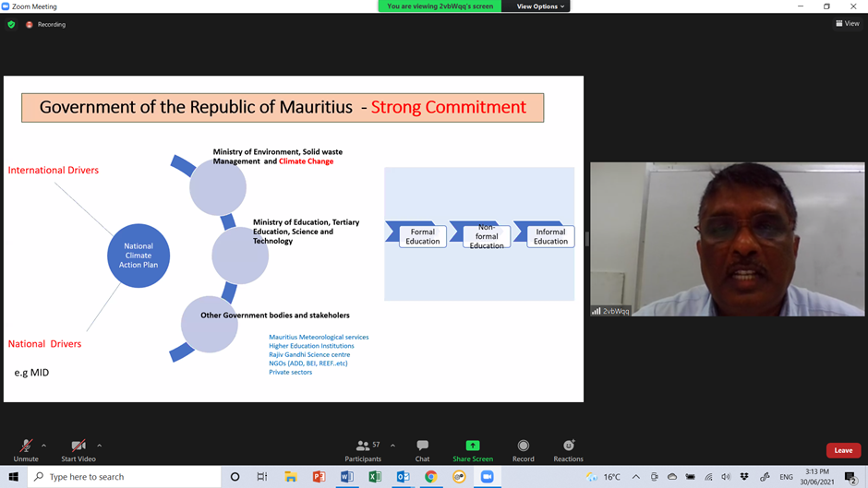
Task: Click the Recording indicator label
Action: point(51,25)
